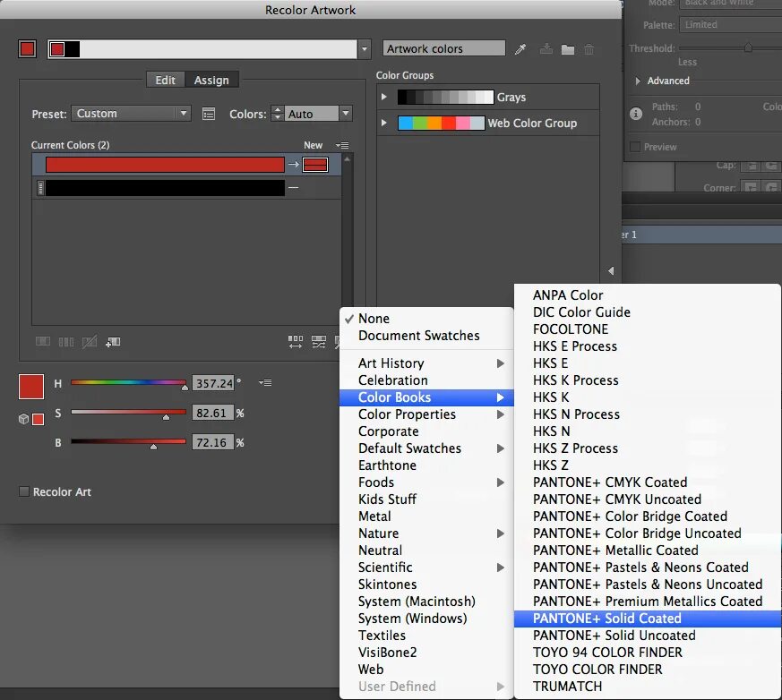The width and height of the screenshot is (782, 700).
Task: Select ANPA Color book
Action: point(648,295)
